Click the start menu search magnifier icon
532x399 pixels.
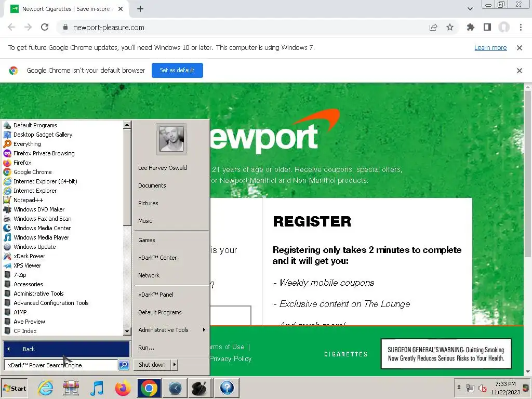[124, 365]
